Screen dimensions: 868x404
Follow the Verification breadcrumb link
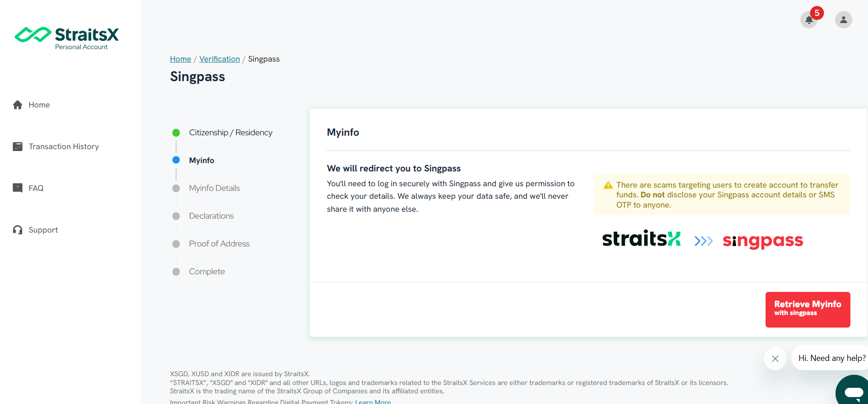tap(220, 59)
